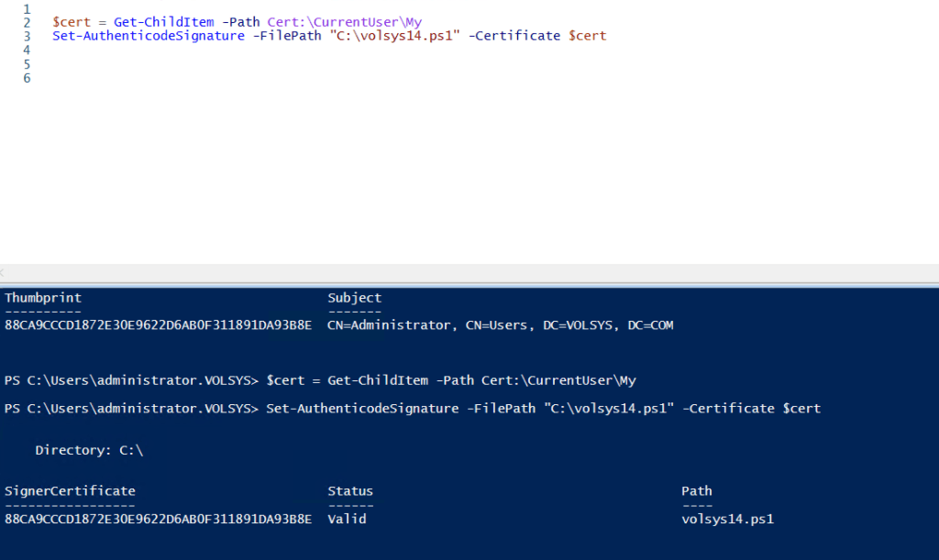Click the thumbprint value under the Thumbprint header
Image resolution: width=939 pixels, height=560 pixels.
pos(158,325)
